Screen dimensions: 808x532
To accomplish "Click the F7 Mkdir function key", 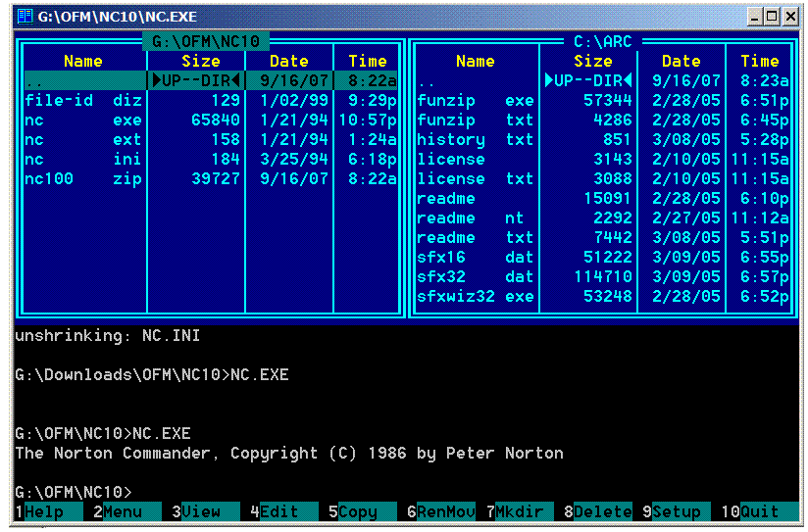I will click(x=520, y=511).
